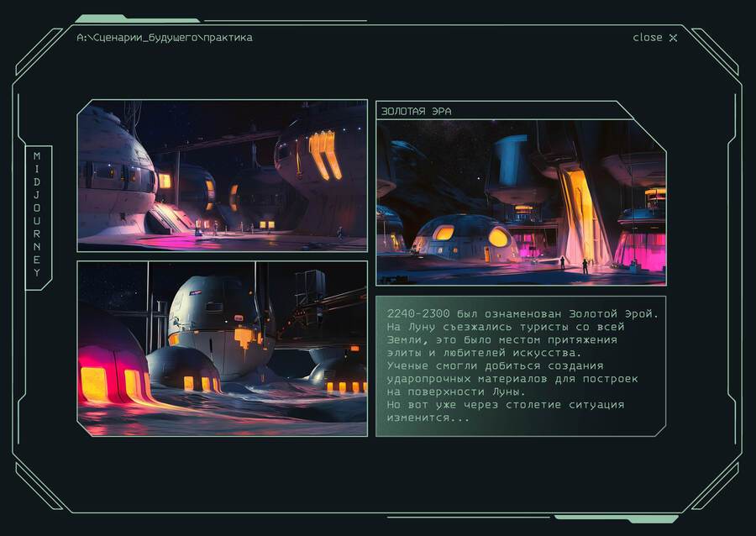Open the bottom-left dome station image
Image resolution: width=756 pixels, height=536 pixels.
tap(222, 348)
